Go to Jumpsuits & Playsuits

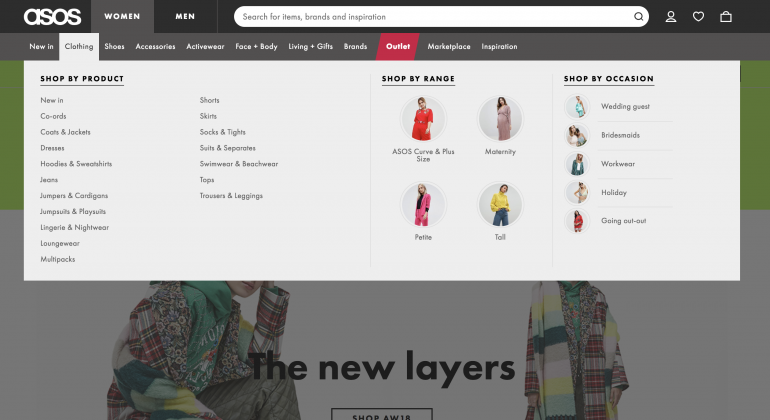tap(73, 212)
